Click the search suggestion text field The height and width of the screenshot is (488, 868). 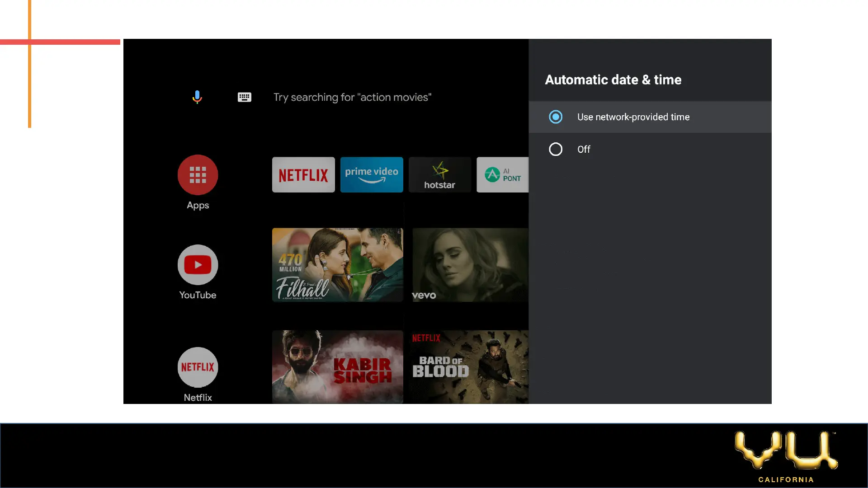click(352, 97)
